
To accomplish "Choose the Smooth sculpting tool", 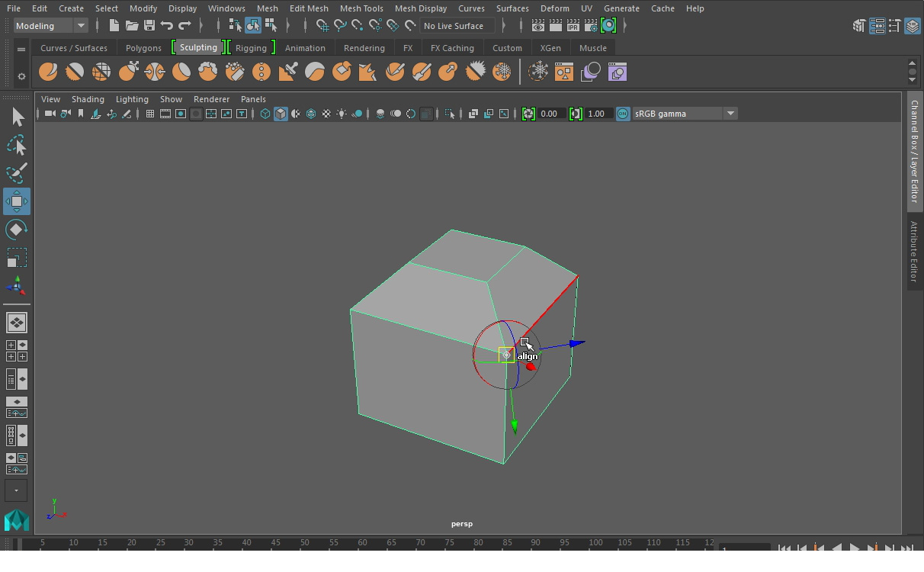I will coord(75,72).
